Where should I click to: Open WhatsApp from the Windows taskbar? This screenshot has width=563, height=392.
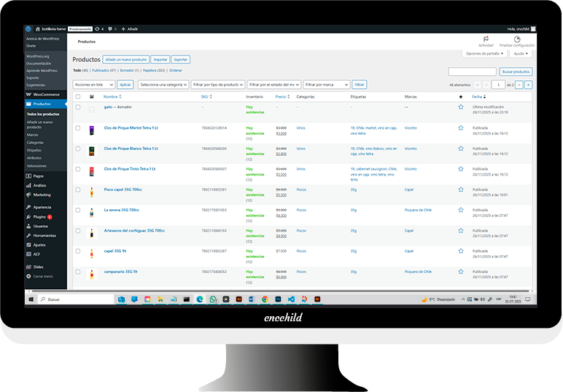pyautogui.click(x=213, y=299)
